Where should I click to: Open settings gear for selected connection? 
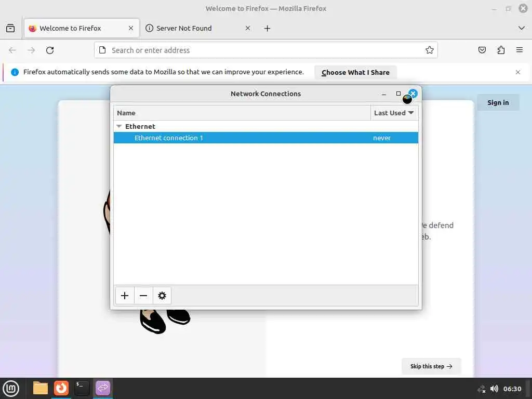[162, 296]
